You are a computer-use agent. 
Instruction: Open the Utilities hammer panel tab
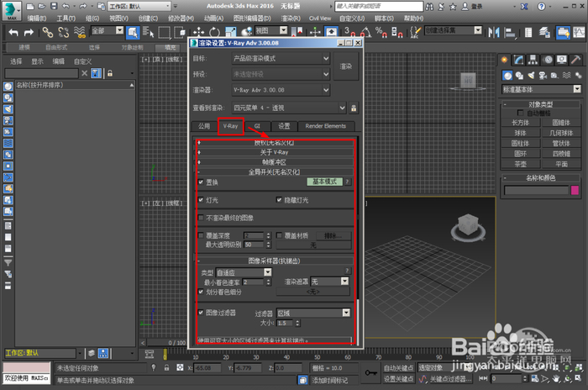click(x=575, y=60)
